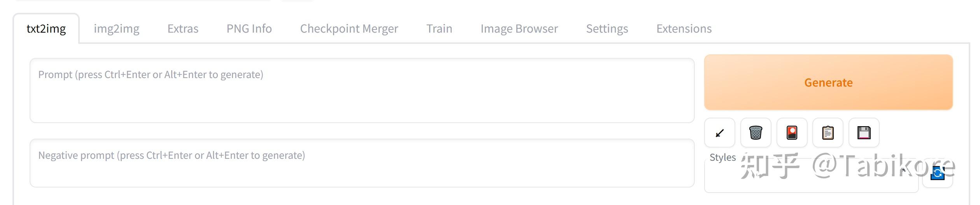Open the Settings tab
This screenshot has height=205, width=980.
click(x=607, y=29)
